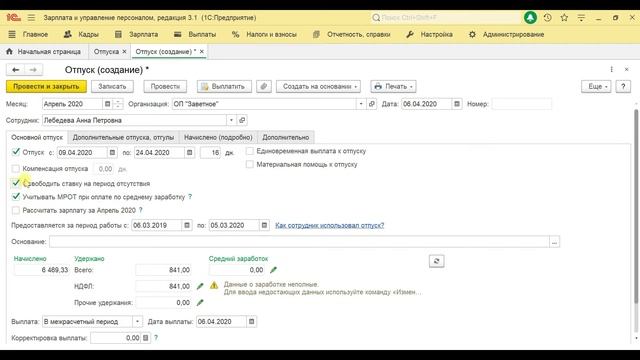The height and width of the screenshot is (360, 640).
Task: Open calculator for Корректировка выплаты field
Action: click(145, 338)
